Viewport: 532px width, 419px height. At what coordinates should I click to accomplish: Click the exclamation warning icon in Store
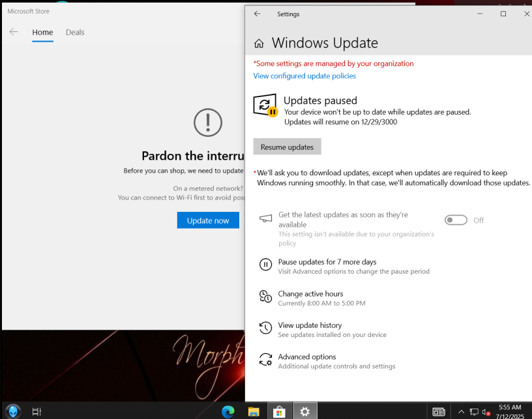coord(208,123)
